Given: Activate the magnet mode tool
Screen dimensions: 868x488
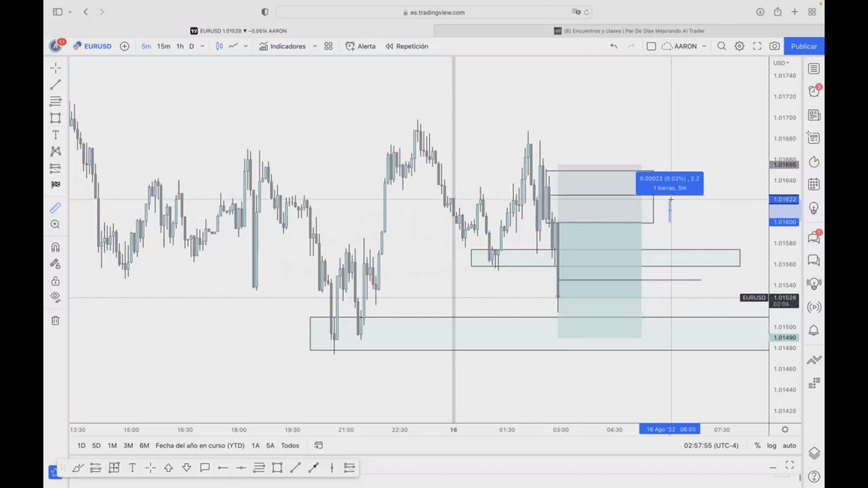Looking at the screenshot, I should [x=55, y=247].
